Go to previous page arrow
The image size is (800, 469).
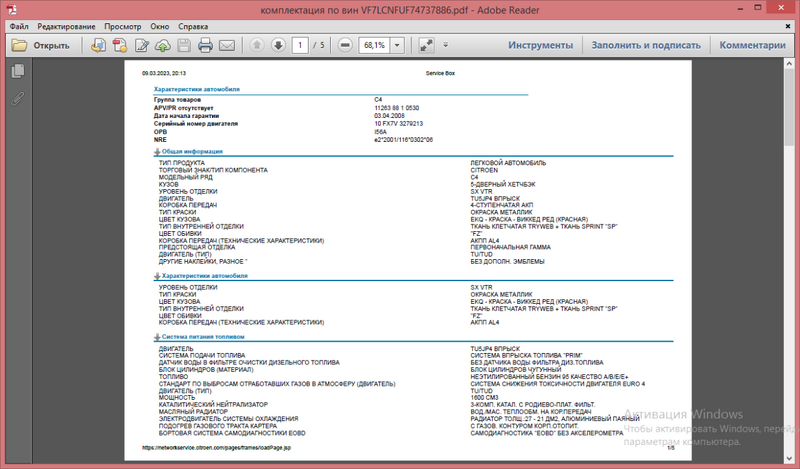(256, 45)
